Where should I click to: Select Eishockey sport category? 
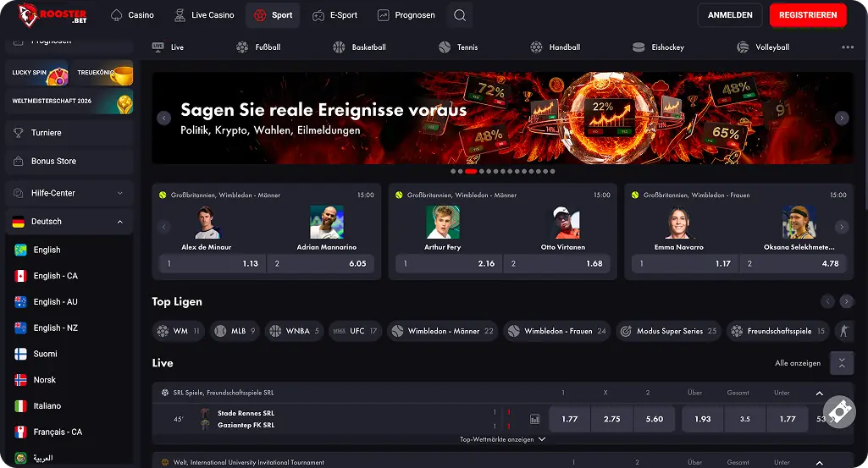658,47
